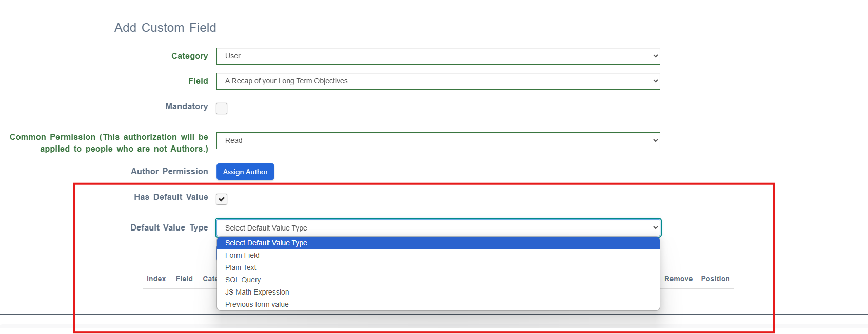Click the Read permission dropdown chevron
868x334 pixels.
pyautogui.click(x=655, y=141)
